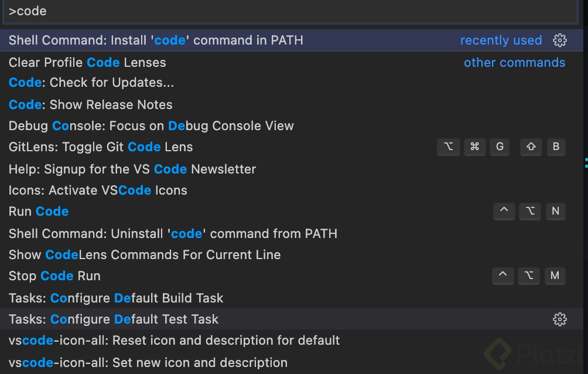Run GitLens: Toggle Git Code Lens
The height and width of the screenshot is (374, 588).
tap(292, 147)
